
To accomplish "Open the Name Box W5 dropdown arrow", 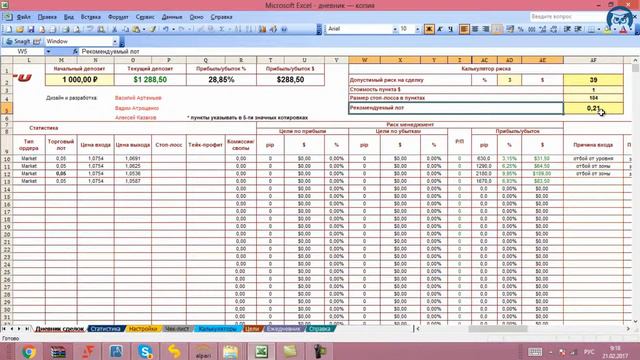I will point(48,51).
